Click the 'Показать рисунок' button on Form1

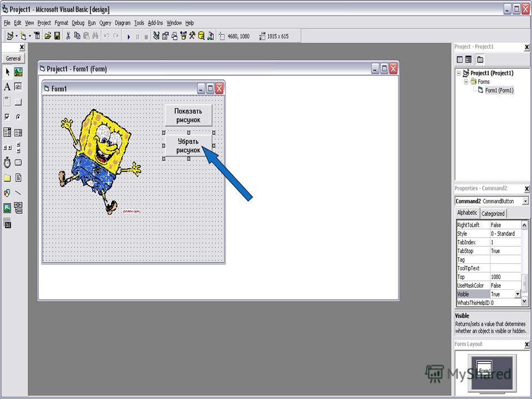[188, 115]
